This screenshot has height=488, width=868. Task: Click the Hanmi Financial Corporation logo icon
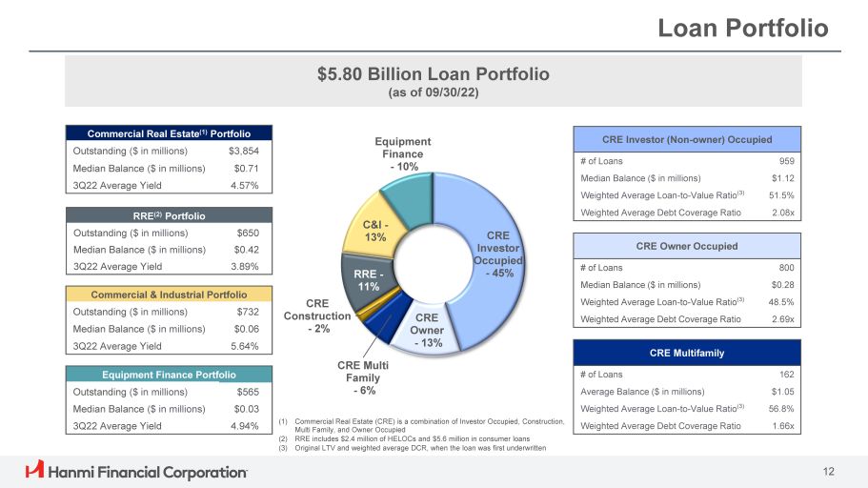click(34, 470)
